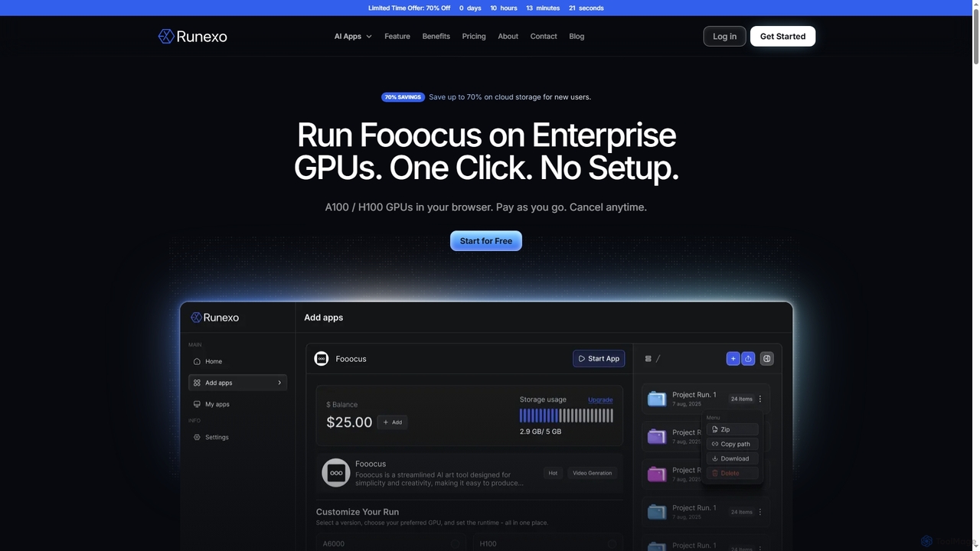Image resolution: width=980 pixels, height=551 pixels.
Task: Click the blue upload icon button
Action: click(748, 358)
